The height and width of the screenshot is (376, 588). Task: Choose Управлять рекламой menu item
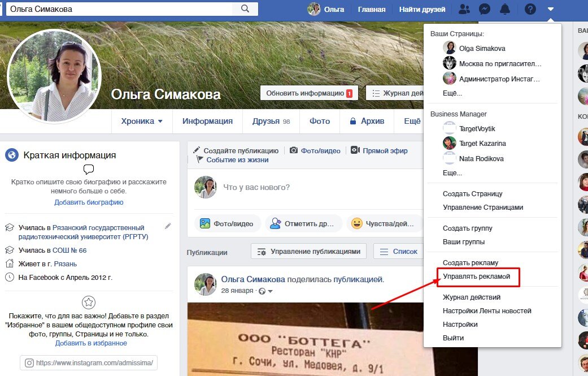(x=477, y=276)
